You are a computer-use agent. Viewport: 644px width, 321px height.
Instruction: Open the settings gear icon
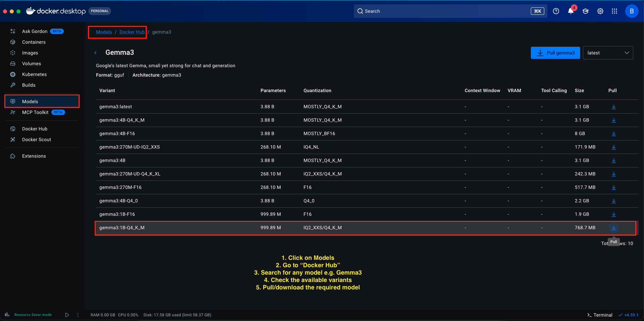600,11
